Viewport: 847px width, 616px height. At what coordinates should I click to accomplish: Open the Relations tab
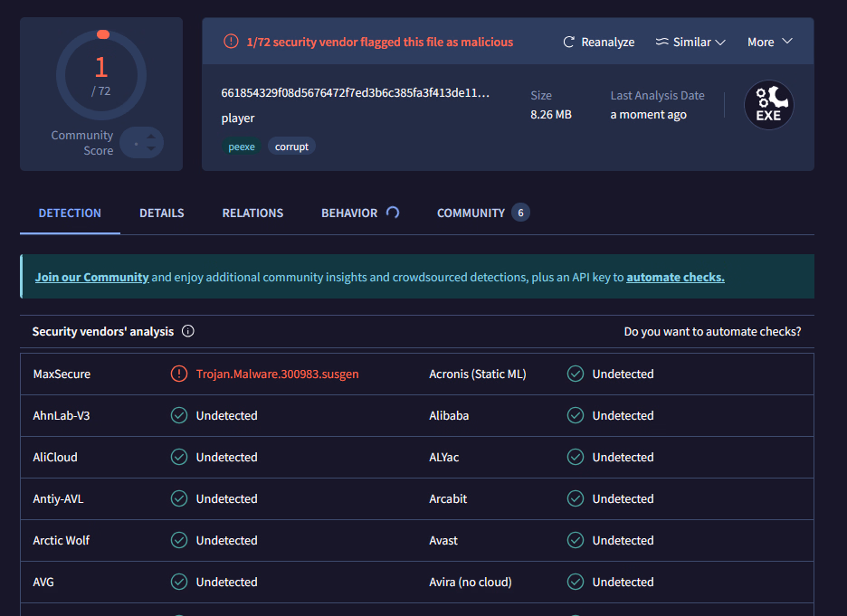[252, 213]
